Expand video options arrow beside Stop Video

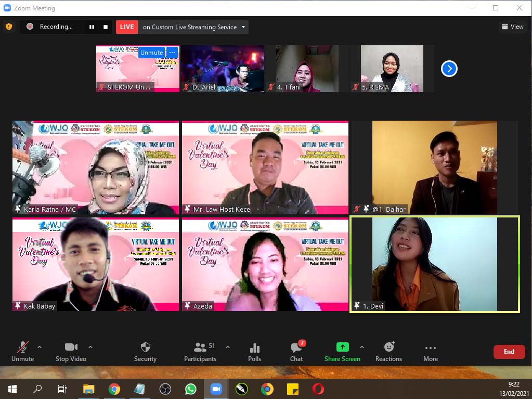point(90,347)
